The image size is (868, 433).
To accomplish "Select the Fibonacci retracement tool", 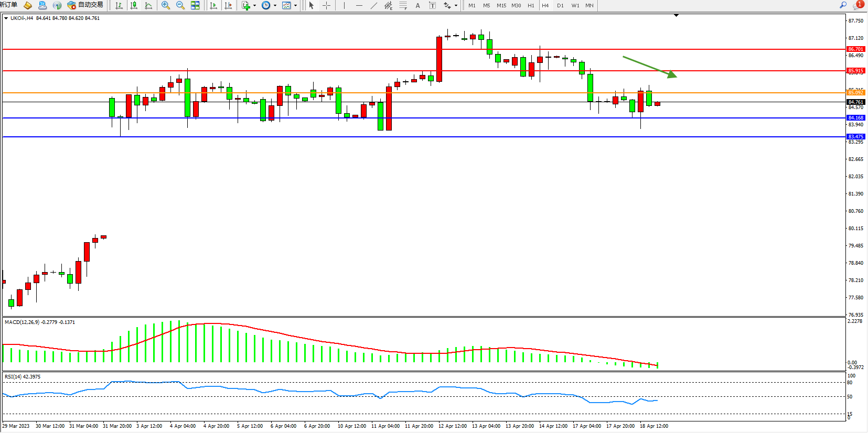I will (x=403, y=5).
